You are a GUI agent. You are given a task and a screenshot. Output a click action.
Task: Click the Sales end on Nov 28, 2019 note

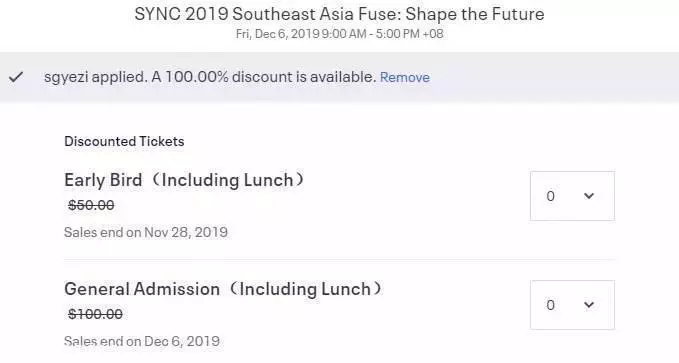click(x=146, y=232)
